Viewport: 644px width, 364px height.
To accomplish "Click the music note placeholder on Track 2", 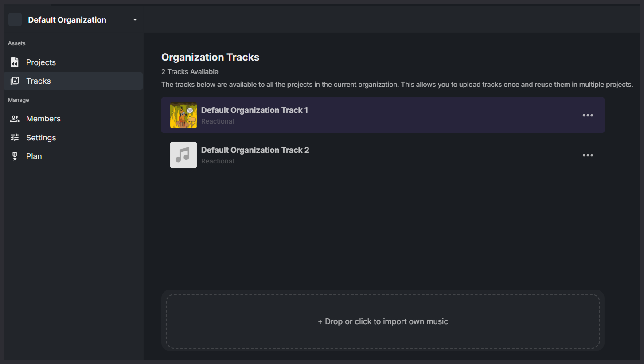I will coord(183,155).
